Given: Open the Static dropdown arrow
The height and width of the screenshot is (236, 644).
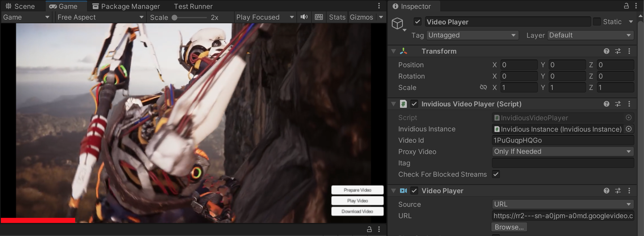Looking at the screenshot, I should 631,22.
